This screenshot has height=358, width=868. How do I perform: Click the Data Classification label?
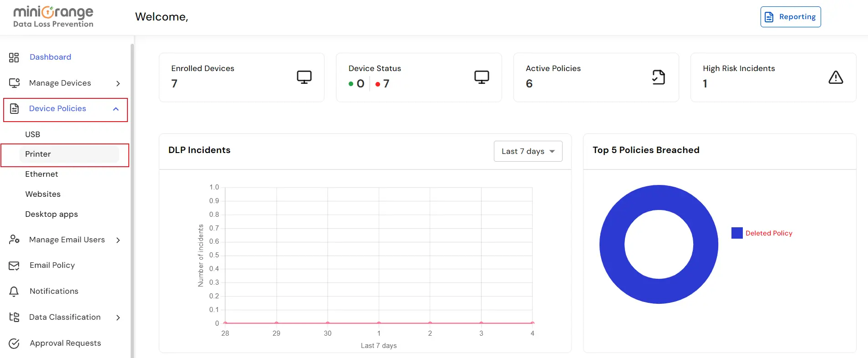[65, 317]
